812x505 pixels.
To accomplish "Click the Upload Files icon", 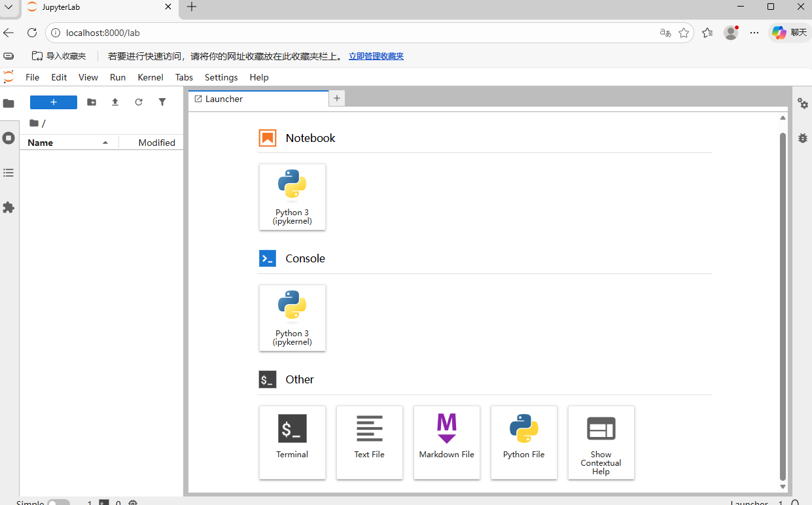I will click(115, 102).
